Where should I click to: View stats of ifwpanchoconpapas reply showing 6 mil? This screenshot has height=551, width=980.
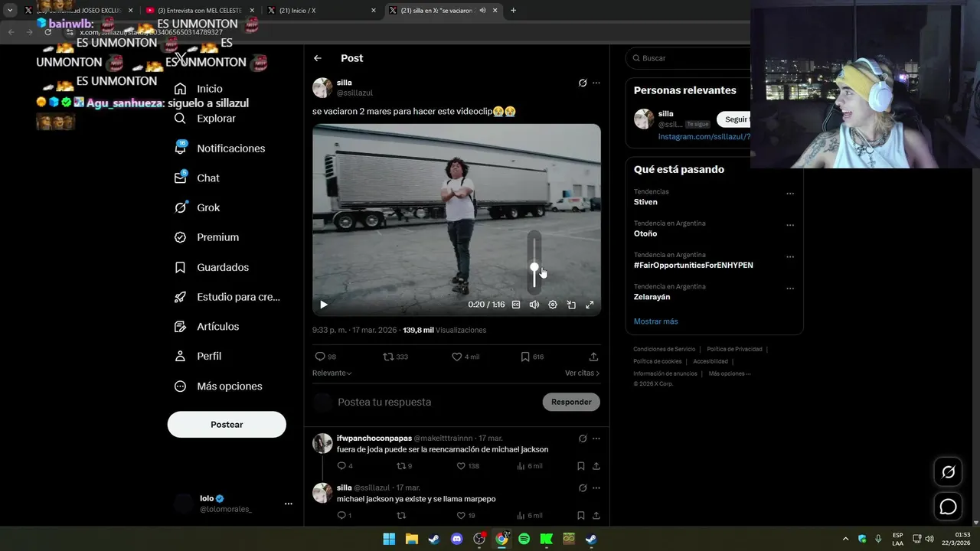tap(530, 466)
